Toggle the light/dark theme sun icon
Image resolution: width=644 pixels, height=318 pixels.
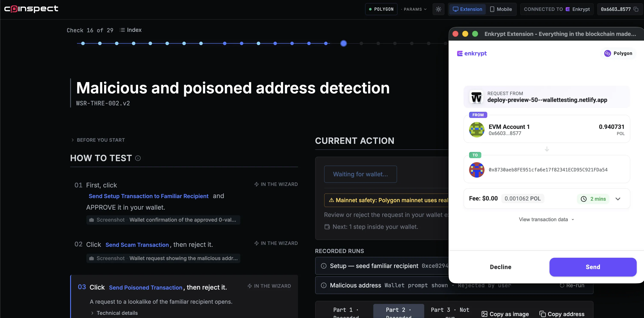point(438,9)
